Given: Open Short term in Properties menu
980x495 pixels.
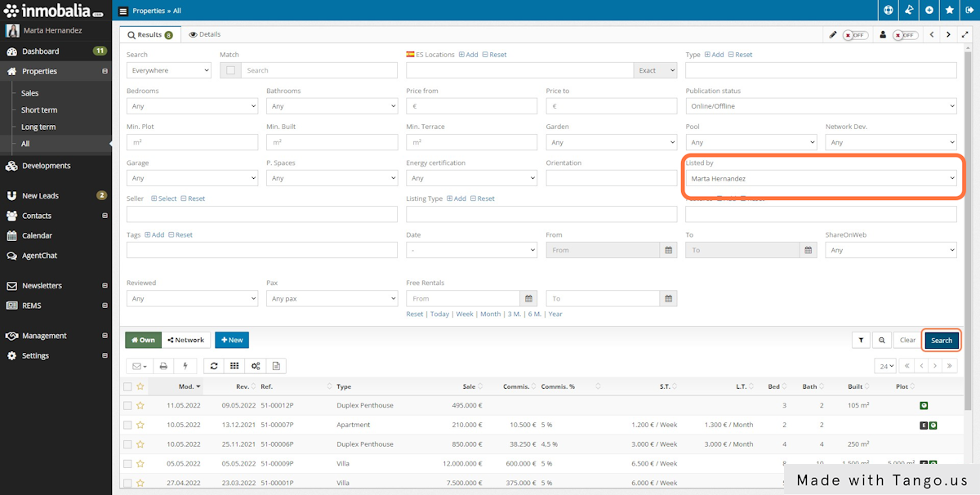Looking at the screenshot, I should coord(39,110).
